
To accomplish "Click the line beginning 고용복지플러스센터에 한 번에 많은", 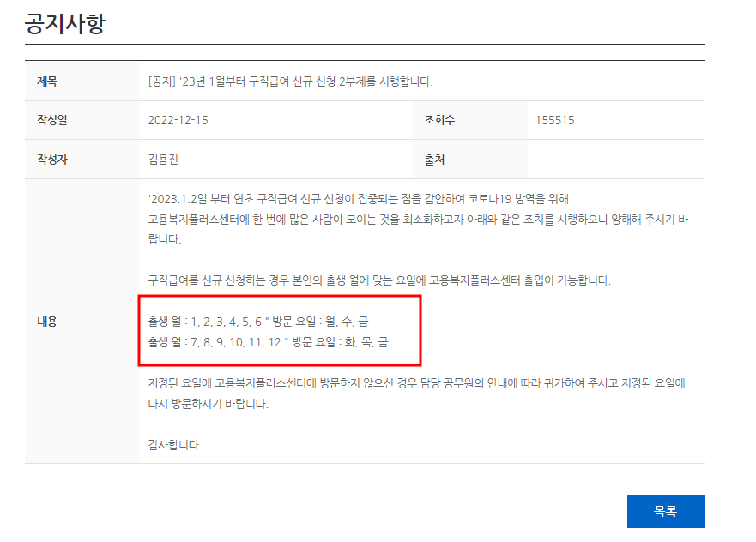I will tap(418, 220).
